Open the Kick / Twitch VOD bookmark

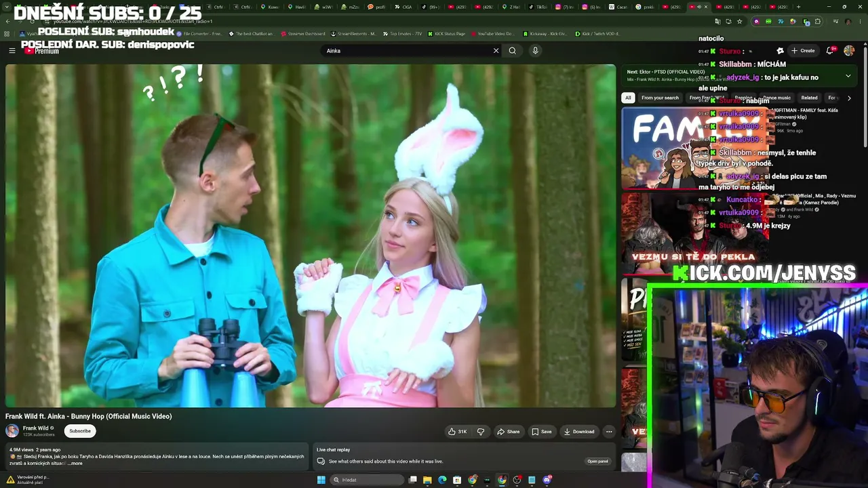coord(597,33)
